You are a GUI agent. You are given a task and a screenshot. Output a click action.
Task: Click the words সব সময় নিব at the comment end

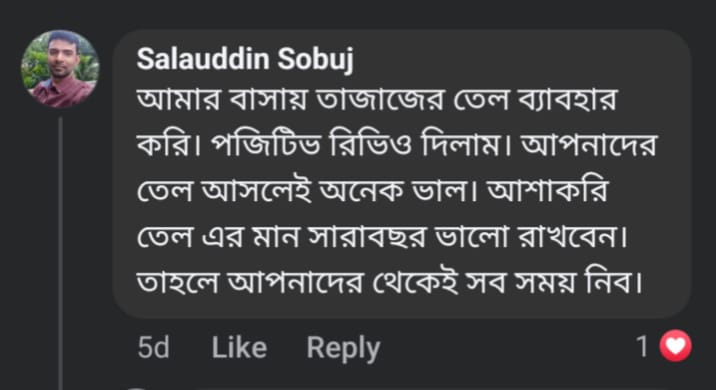point(554,282)
